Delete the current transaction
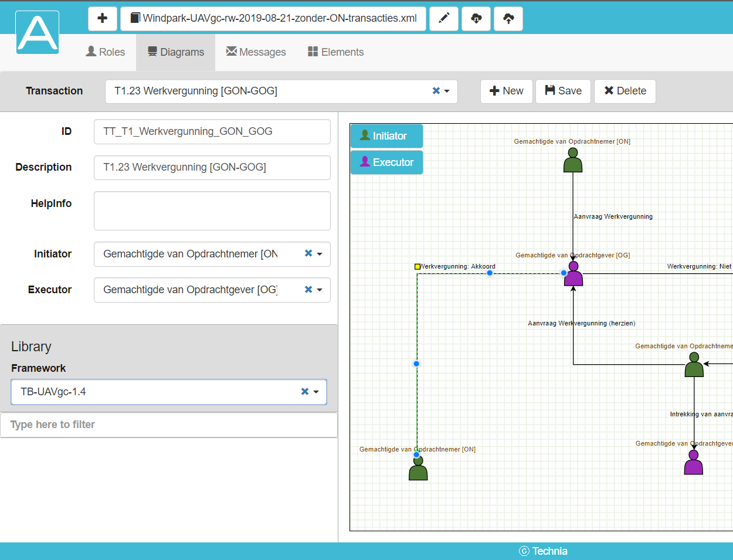The width and height of the screenshot is (733, 560). click(x=625, y=91)
